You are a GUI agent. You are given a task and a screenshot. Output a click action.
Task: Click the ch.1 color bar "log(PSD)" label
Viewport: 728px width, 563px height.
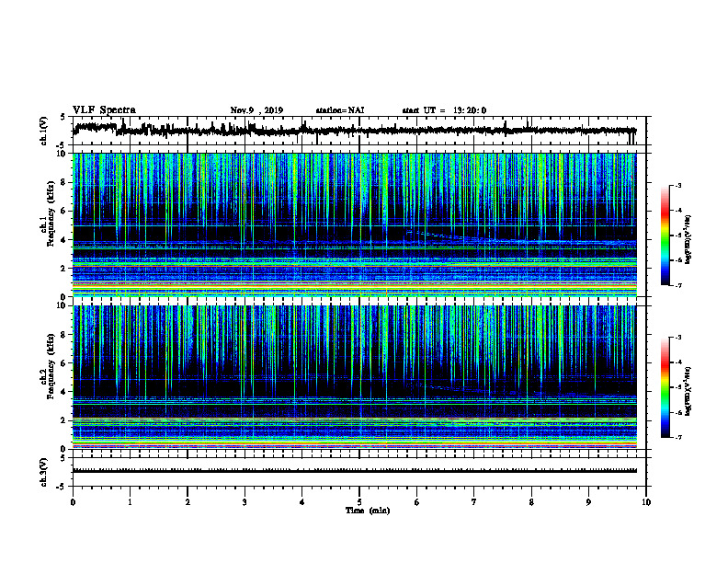tap(688, 240)
